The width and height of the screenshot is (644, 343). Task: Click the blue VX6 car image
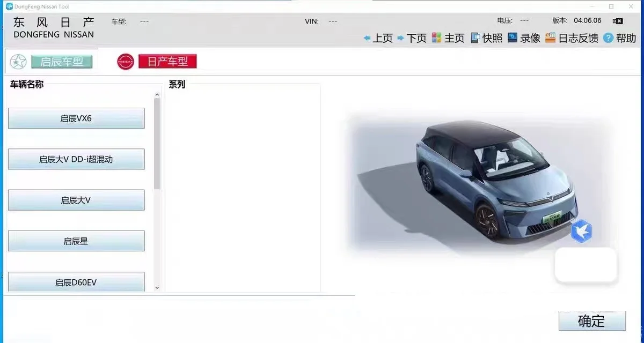pos(496,182)
